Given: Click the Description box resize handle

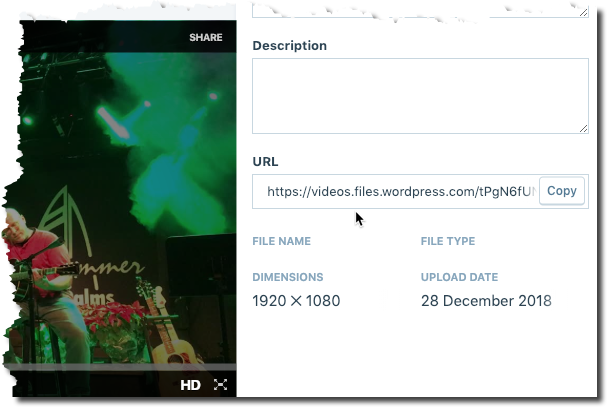Looking at the screenshot, I should point(583,129).
